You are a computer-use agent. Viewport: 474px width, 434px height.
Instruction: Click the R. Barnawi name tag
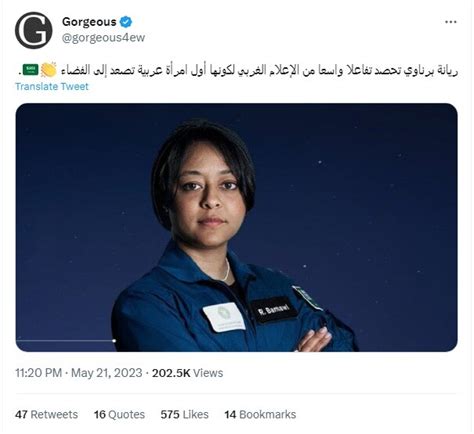[273, 309]
